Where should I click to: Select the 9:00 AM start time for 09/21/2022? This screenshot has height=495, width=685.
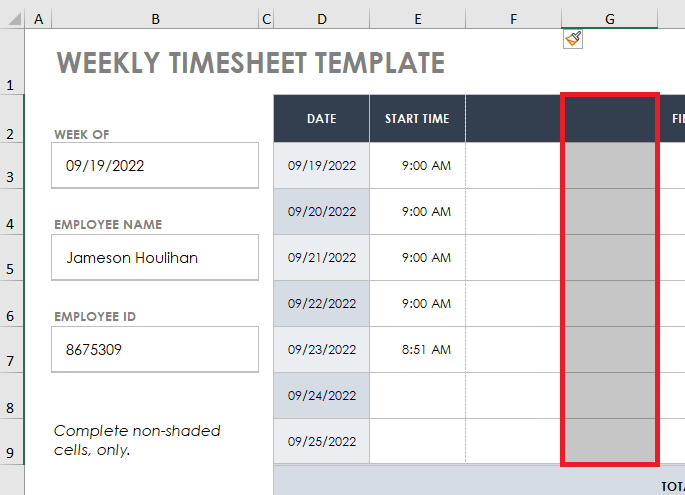418,258
